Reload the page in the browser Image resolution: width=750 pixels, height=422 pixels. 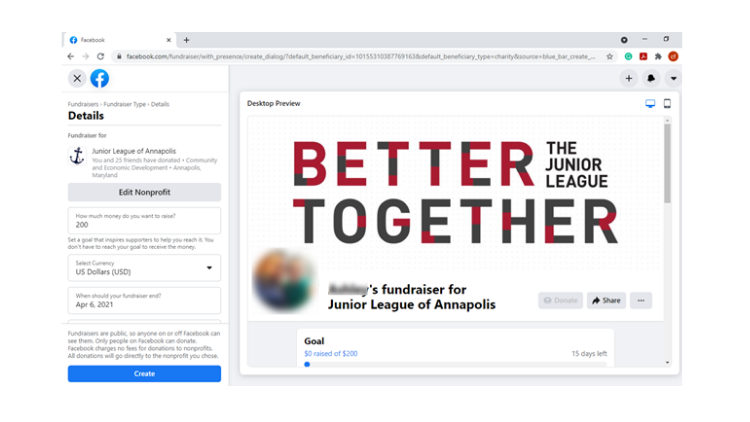point(100,56)
